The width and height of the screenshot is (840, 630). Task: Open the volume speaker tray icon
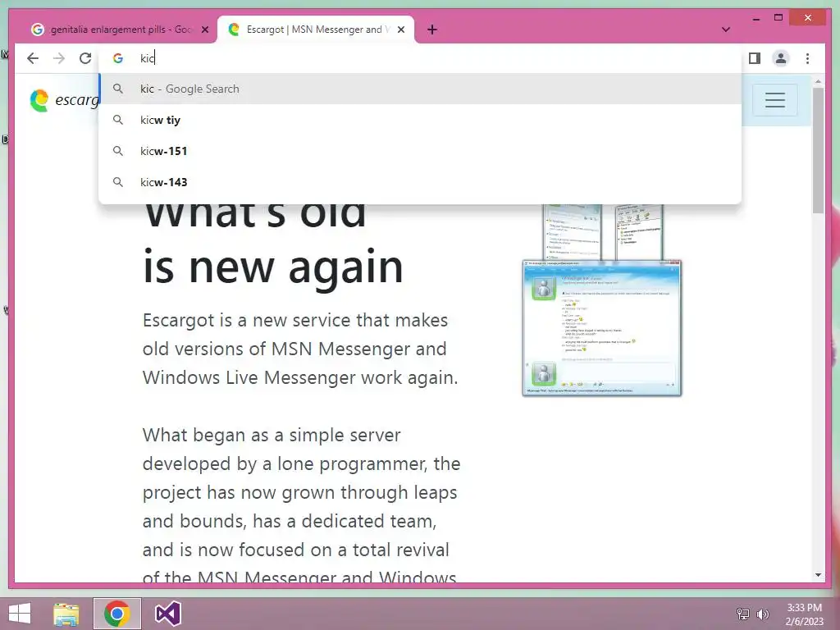pyautogui.click(x=763, y=614)
